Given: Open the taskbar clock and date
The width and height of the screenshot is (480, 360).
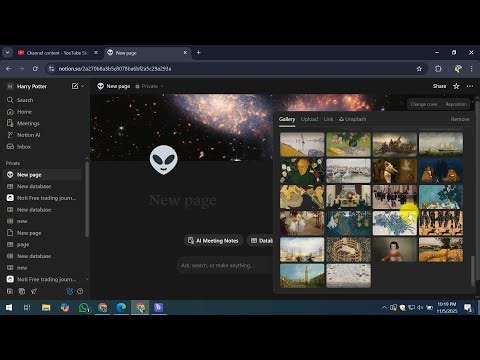Looking at the screenshot, I should coord(447,307).
